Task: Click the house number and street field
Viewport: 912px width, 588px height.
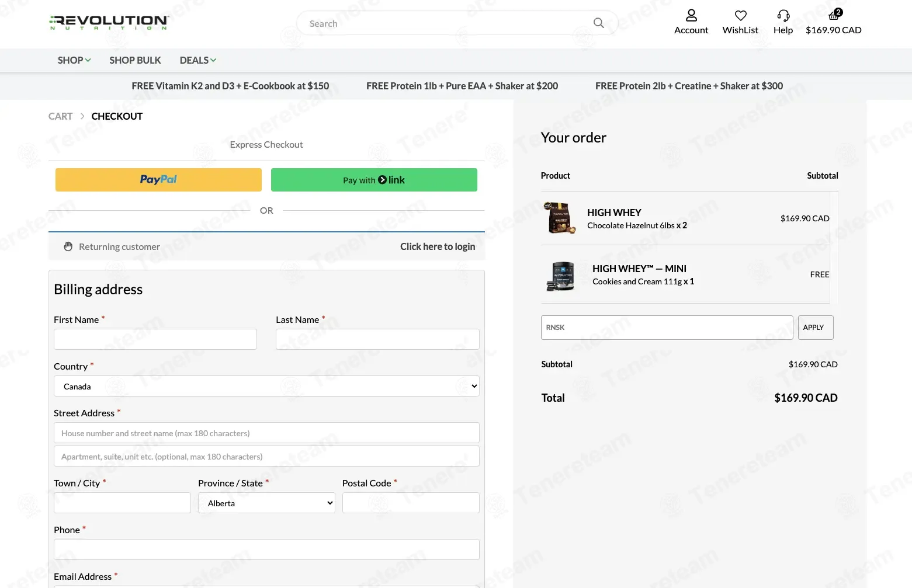Action: click(x=266, y=433)
